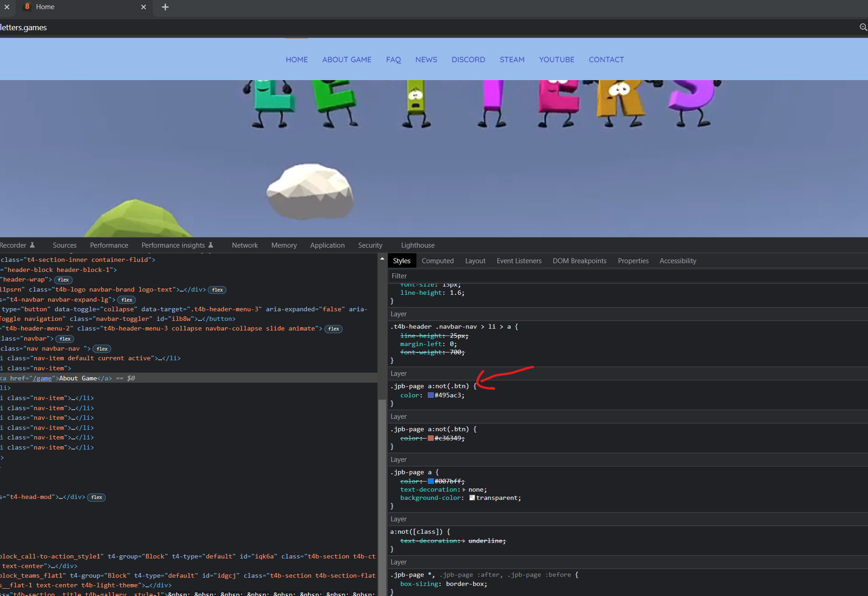Viewport: 868px width, 596px height.
Task: Click the Home tab favicon
Action: [x=27, y=7]
